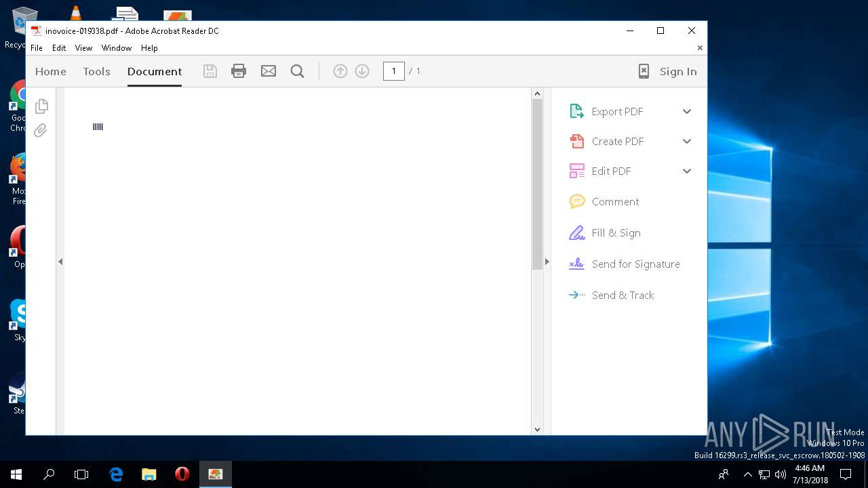Screen dimensions: 868x488
Task: Click the Save file icon in toolbar
Action: tap(210, 71)
